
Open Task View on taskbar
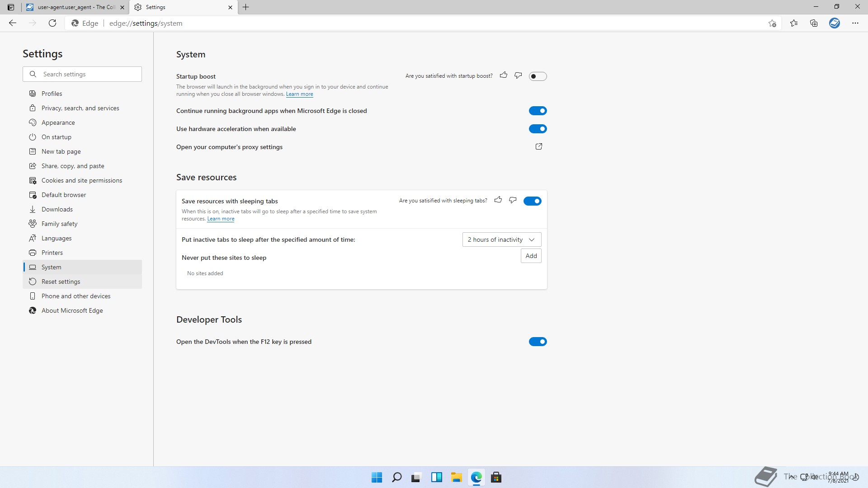tap(416, 477)
